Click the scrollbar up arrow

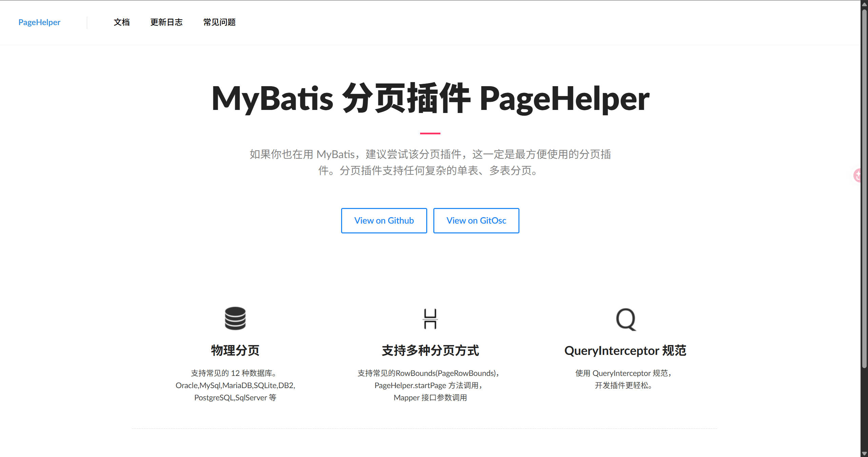point(864,4)
